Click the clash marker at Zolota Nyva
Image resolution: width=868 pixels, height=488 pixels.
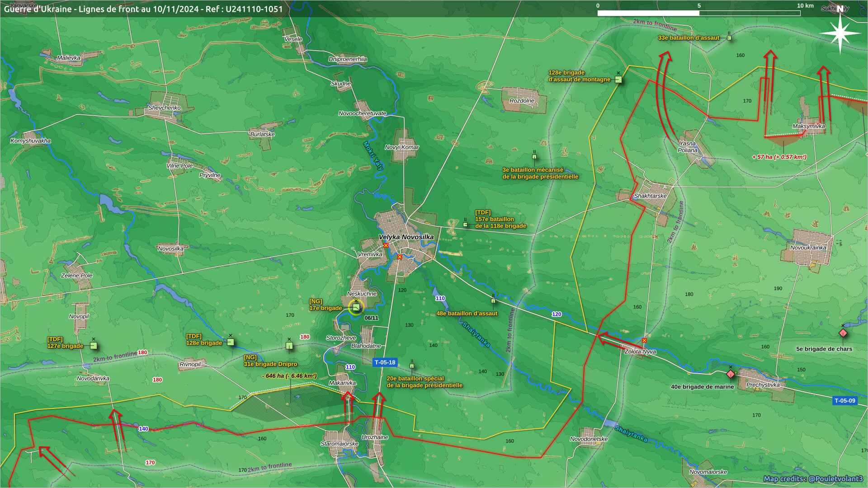(x=644, y=340)
